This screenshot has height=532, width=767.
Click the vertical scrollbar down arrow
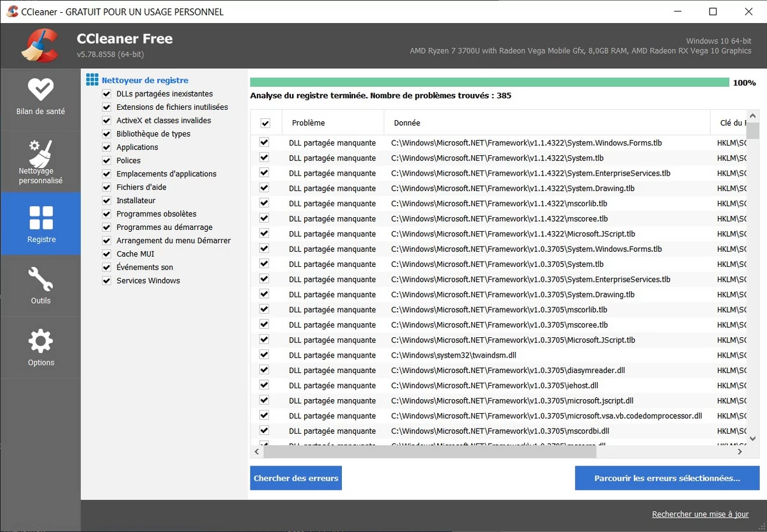[x=752, y=439]
